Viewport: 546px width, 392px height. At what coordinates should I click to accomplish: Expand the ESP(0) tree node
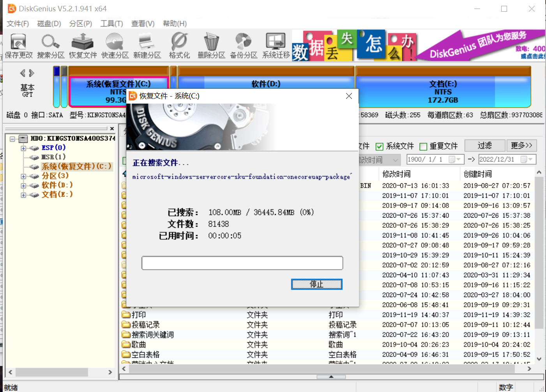click(23, 148)
